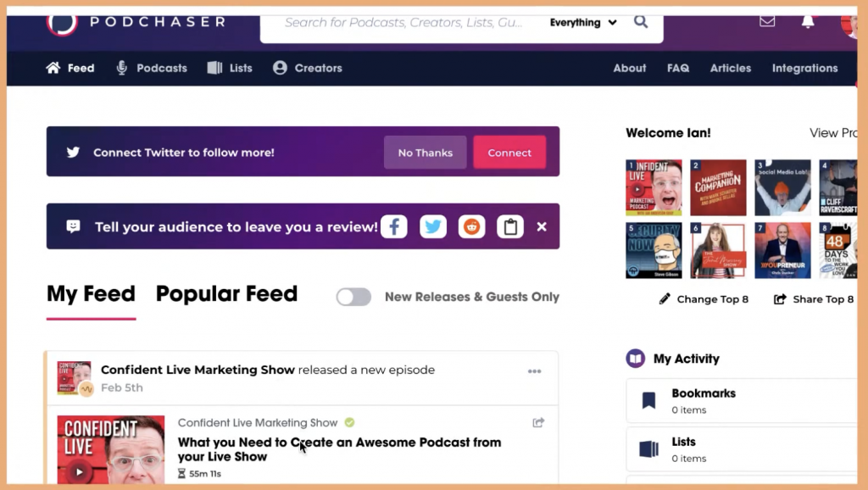This screenshot has width=868, height=490.
Task: Click the Connect Twitter button
Action: (x=509, y=153)
